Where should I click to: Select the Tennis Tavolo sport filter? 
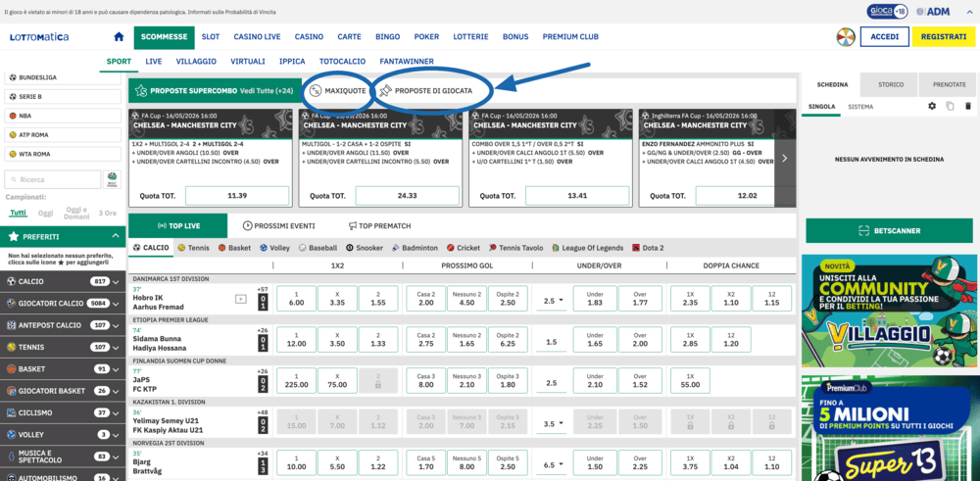pos(516,248)
